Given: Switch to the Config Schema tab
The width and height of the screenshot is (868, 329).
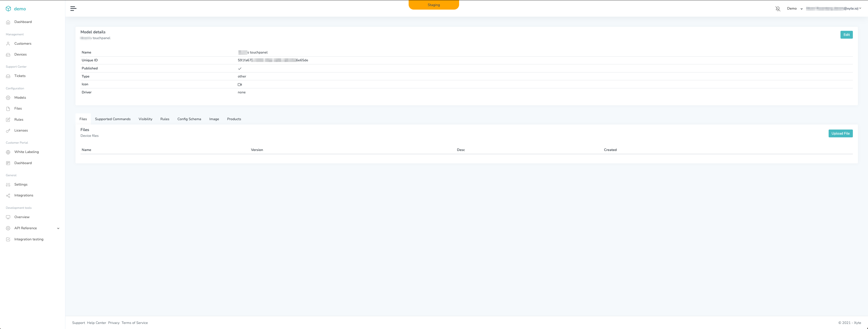Looking at the screenshot, I should 189,119.
